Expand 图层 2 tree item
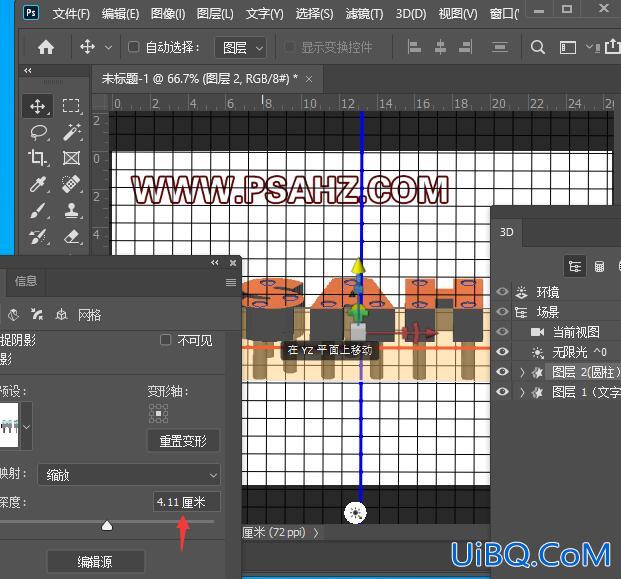The image size is (621, 579). [x=522, y=372]
